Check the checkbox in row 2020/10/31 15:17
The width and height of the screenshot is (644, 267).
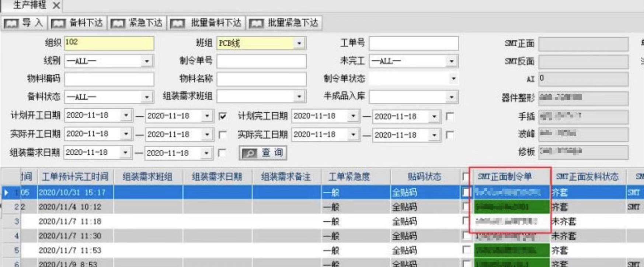(x=466, y=192)
